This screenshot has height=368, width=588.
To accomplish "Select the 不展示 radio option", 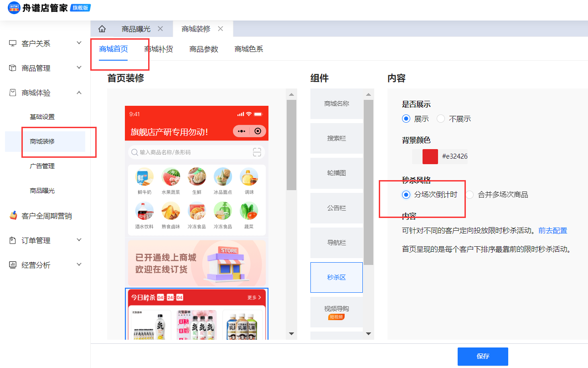I will (x=441, y=119).
